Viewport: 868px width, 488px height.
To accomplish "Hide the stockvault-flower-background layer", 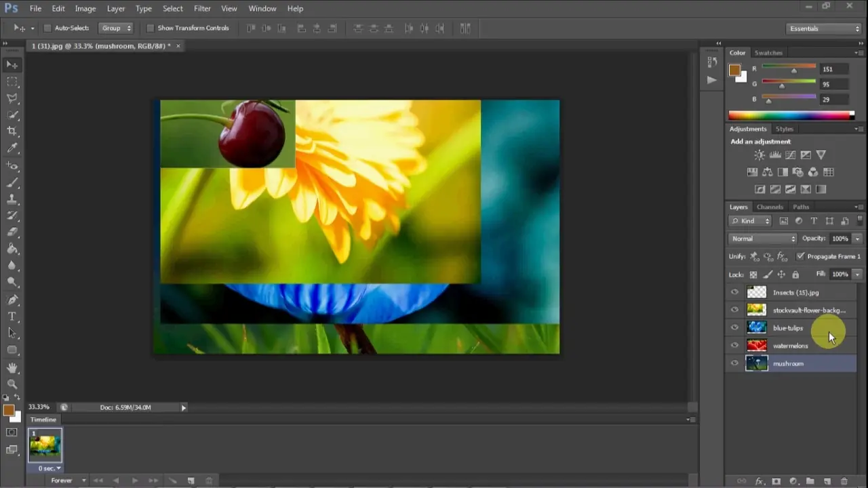I will pyautogui.click(x=734, y=310).
